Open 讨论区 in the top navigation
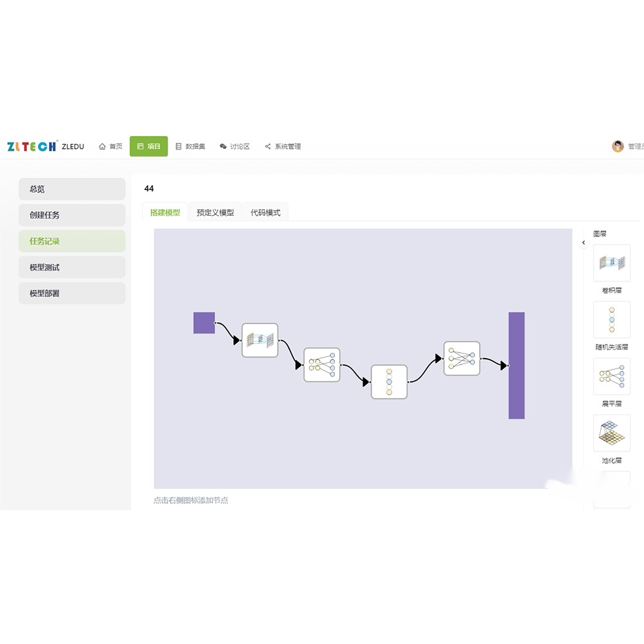 [235, 146]
